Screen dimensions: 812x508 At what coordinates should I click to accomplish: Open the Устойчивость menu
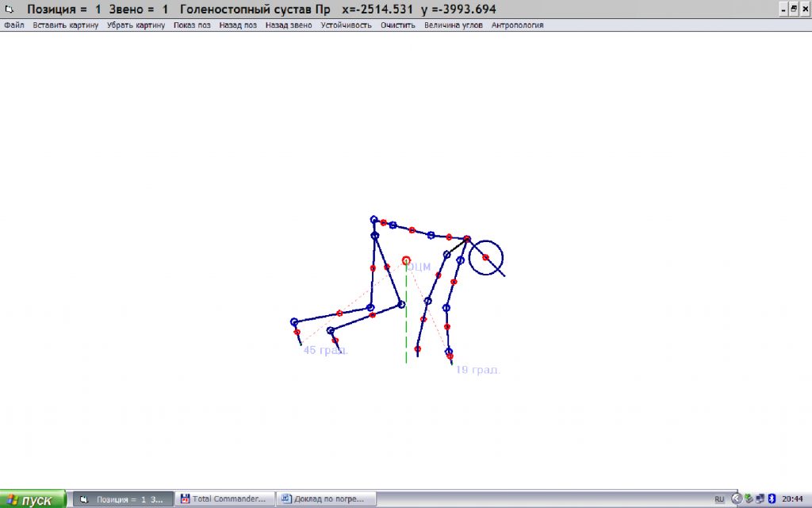click(x=346, y=25)
